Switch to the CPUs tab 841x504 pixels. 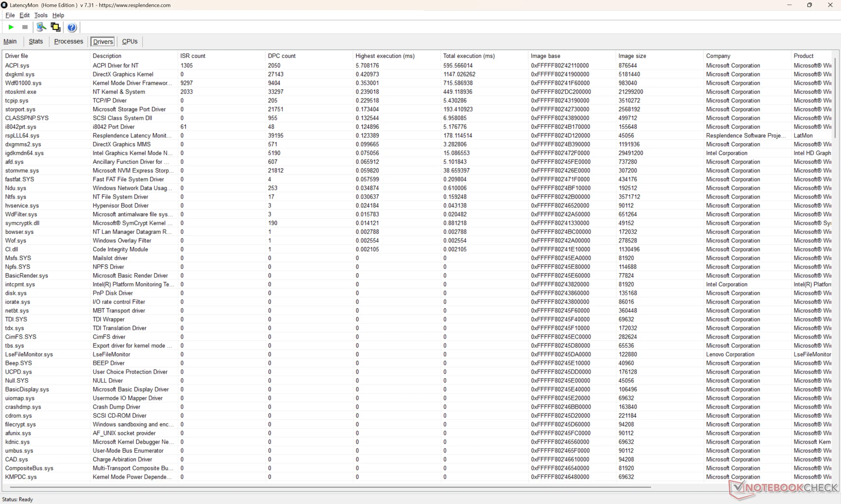[x=129, y=41]
